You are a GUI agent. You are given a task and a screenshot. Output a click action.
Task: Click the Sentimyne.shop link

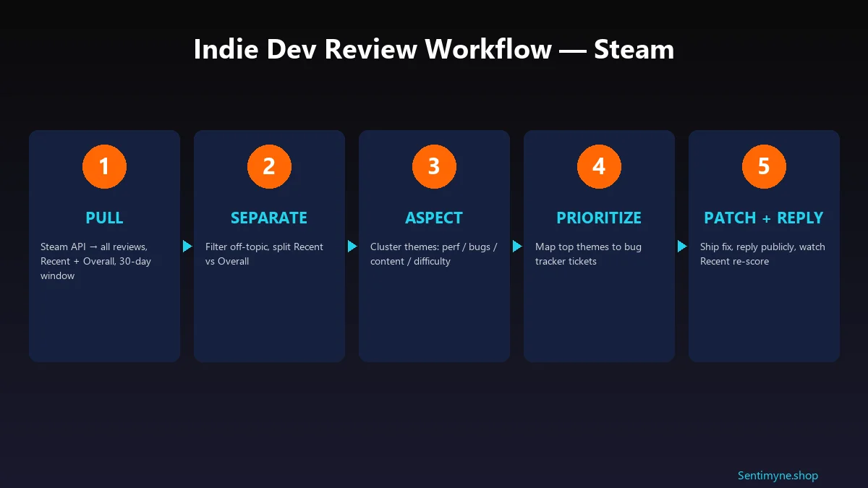(776, 475)
